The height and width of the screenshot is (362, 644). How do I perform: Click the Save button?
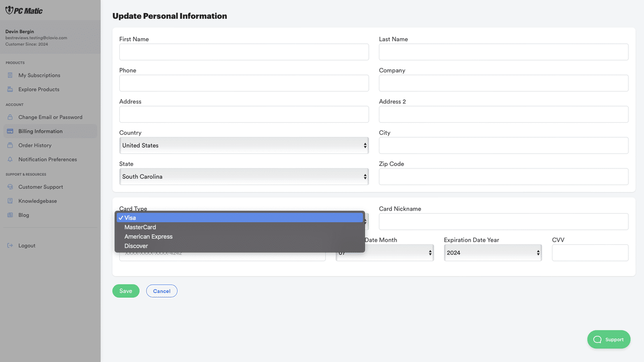pos(126,291)
